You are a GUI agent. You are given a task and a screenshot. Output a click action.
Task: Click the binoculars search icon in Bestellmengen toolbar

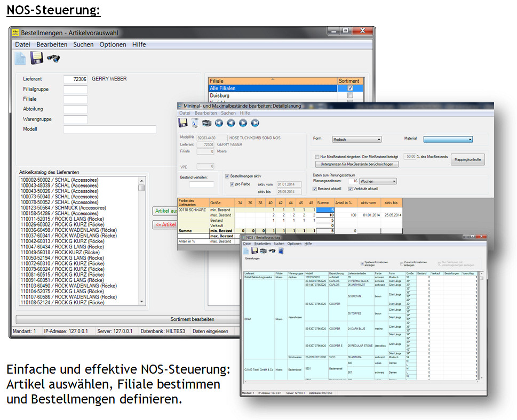click(x=53, y=59)
